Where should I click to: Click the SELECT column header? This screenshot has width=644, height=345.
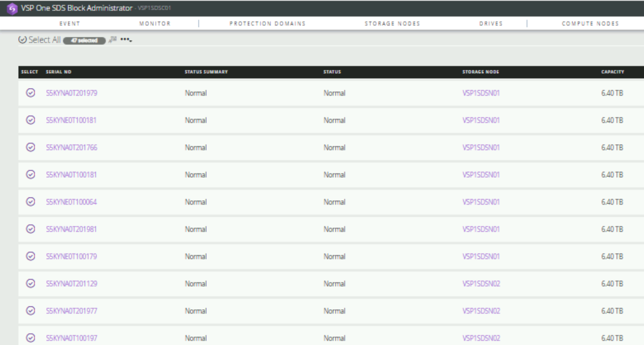[x=30, y=72]
